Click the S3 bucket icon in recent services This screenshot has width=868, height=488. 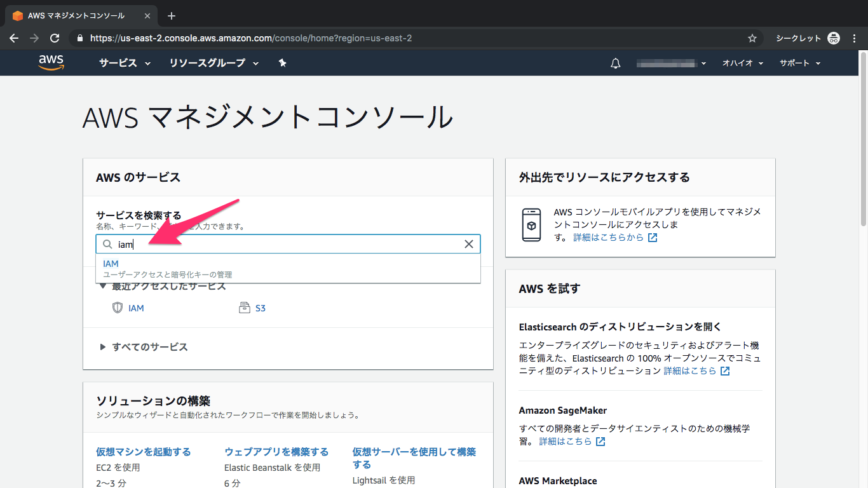point(245,308)
